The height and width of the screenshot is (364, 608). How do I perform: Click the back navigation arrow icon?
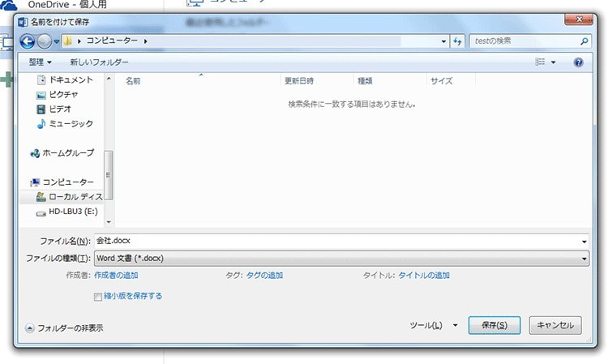27,41
